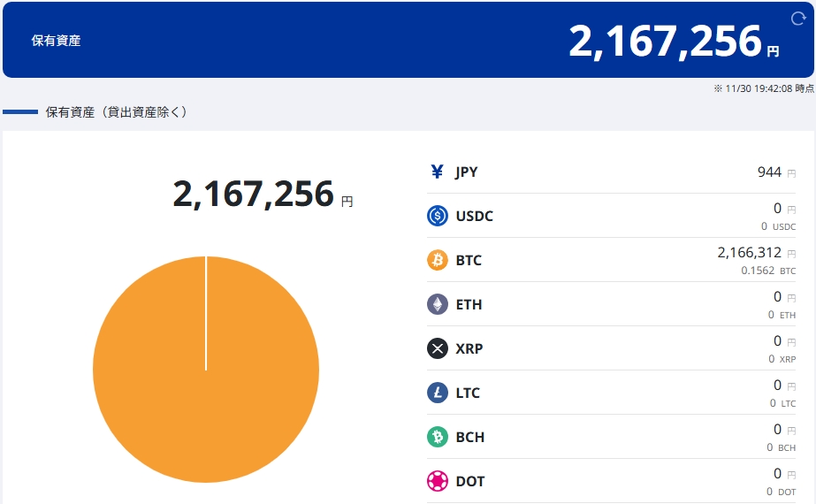Click the LTC Litecoin icon
The width and height of the screenshot is (816, 504).
(x=438, y=393)
